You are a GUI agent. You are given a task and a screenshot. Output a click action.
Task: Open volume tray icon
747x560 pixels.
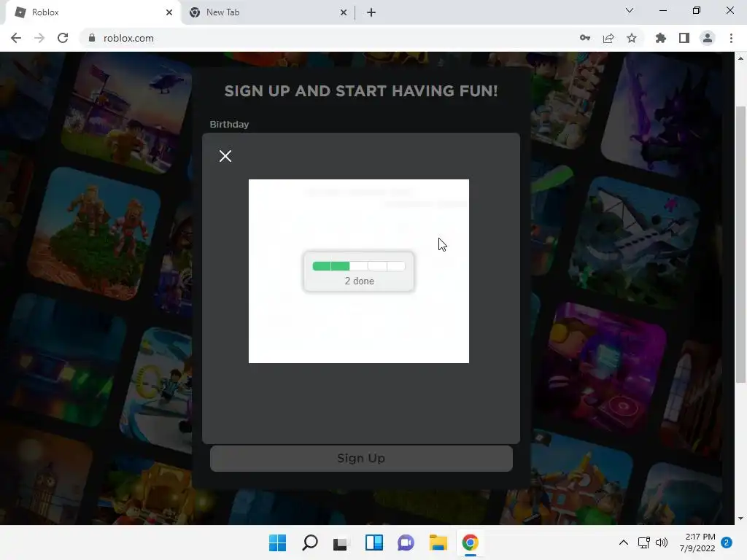pyautogui.click(x=662, y=542)
